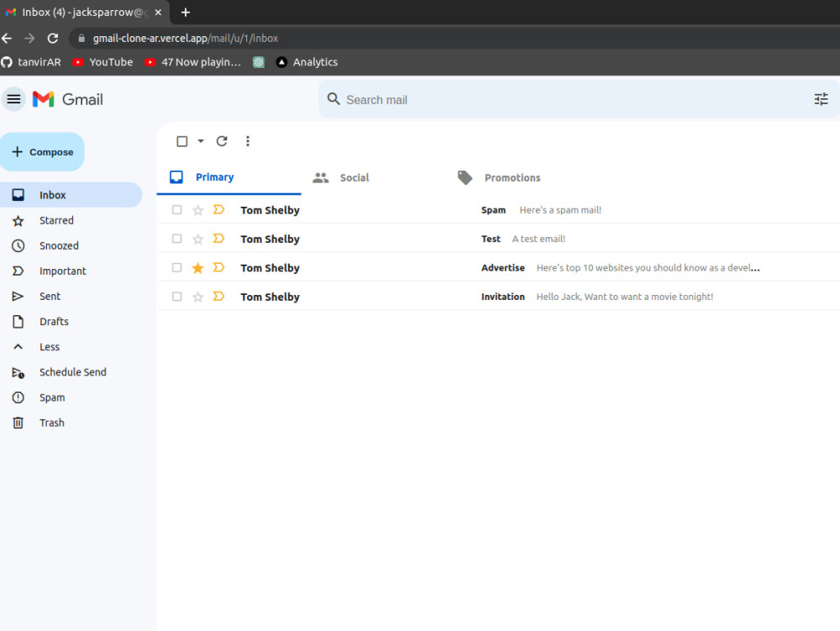Expand the select dropdown arrow
The width and height of the screenshot is (840, 631).
point(201,141)
